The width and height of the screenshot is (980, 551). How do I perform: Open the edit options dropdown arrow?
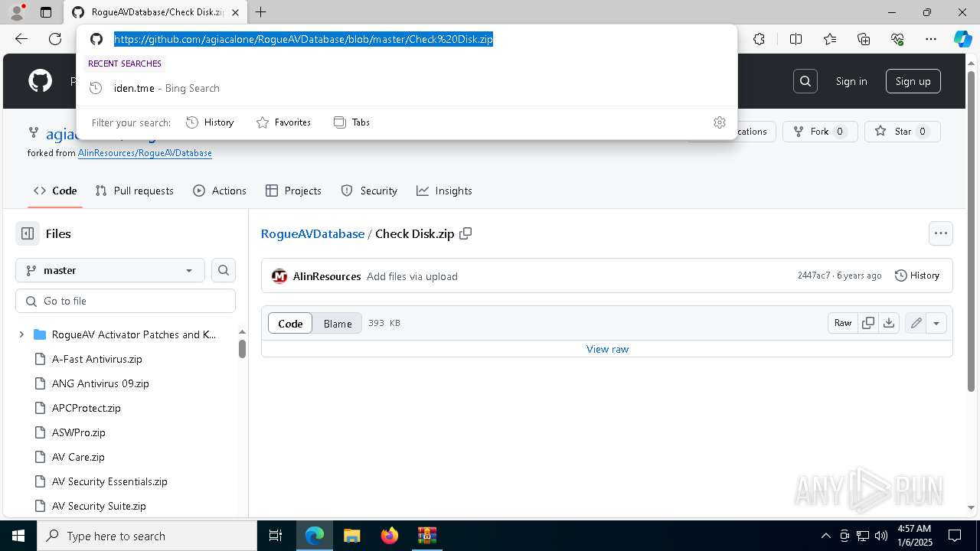click(936, 323)
